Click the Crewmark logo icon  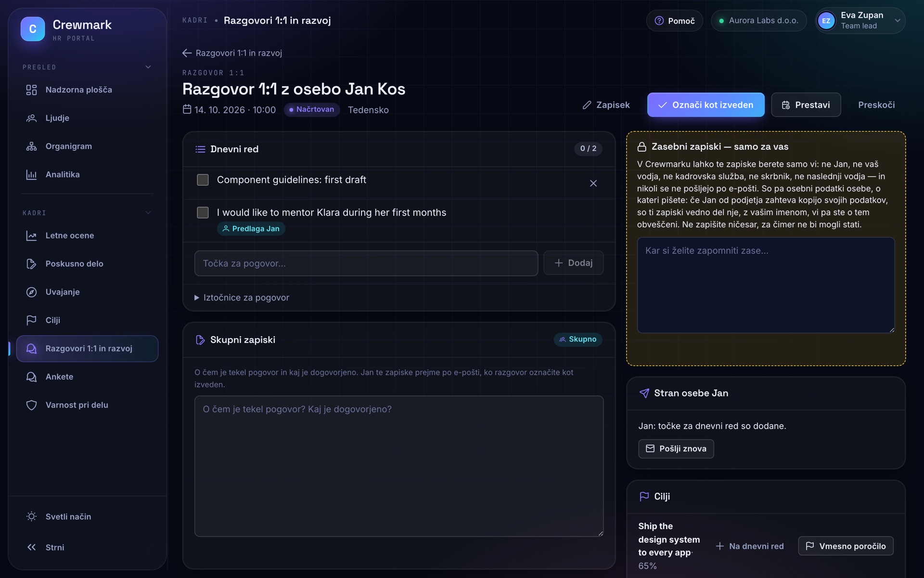coord(33,29)
